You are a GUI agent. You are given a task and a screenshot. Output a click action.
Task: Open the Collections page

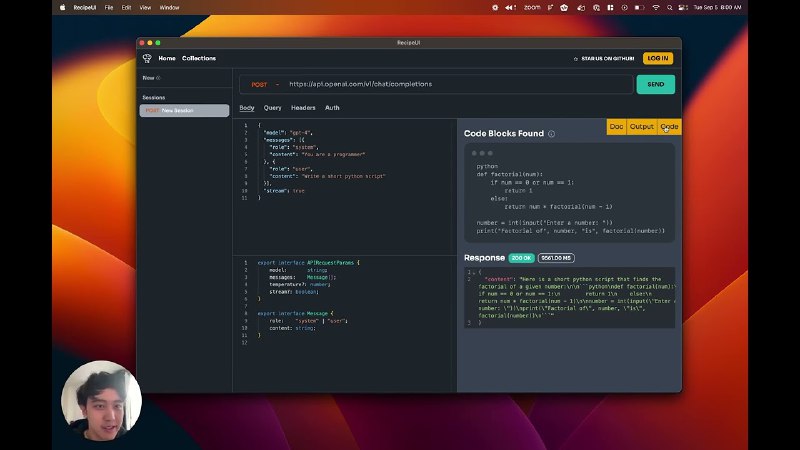pyautogui.click(x=199, y=59)
